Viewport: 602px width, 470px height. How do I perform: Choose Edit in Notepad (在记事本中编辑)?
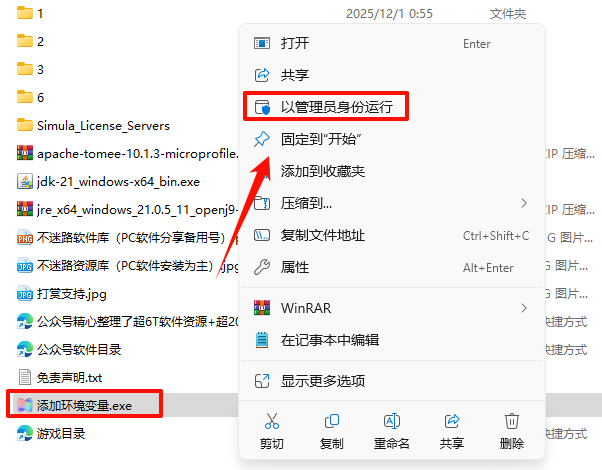[392, 340]
